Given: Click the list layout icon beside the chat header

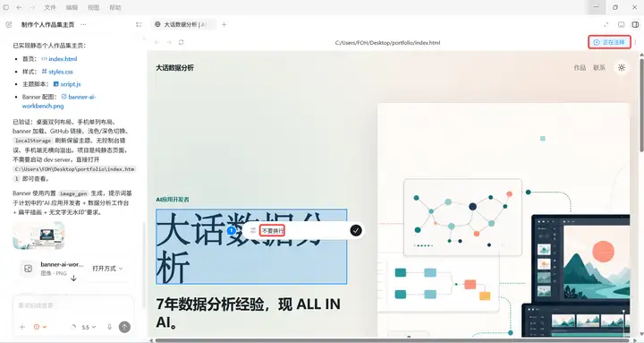Looking at the screenshot, I should pos(139,25).
